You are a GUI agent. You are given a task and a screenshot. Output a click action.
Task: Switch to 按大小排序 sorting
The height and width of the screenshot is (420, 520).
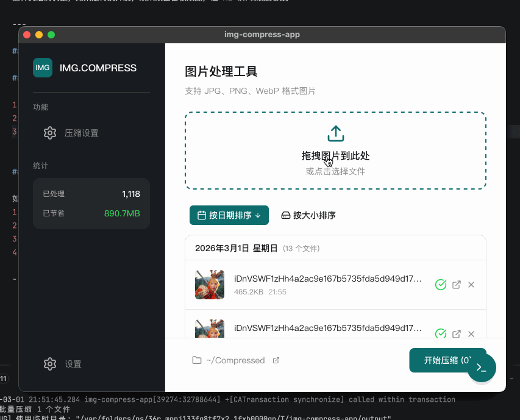point(308,215)
